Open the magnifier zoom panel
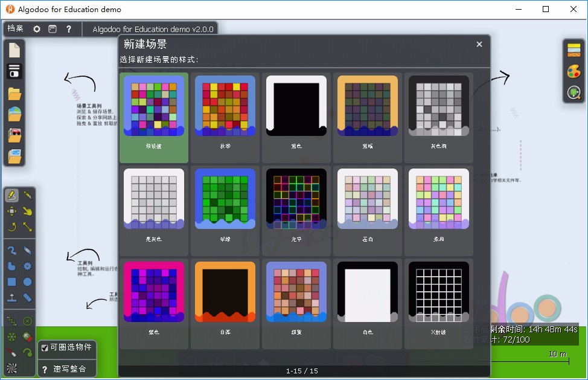The width and height of the screenshot is (588, 380). (574, 92)
